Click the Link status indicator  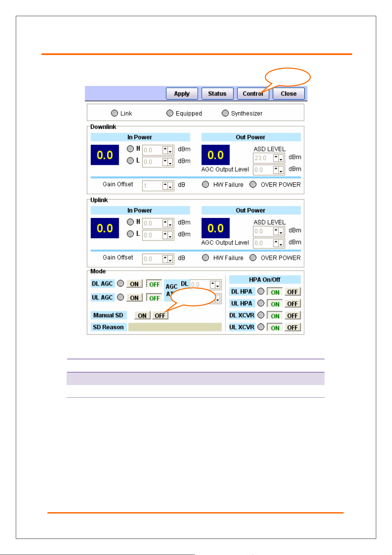point(115,113)
